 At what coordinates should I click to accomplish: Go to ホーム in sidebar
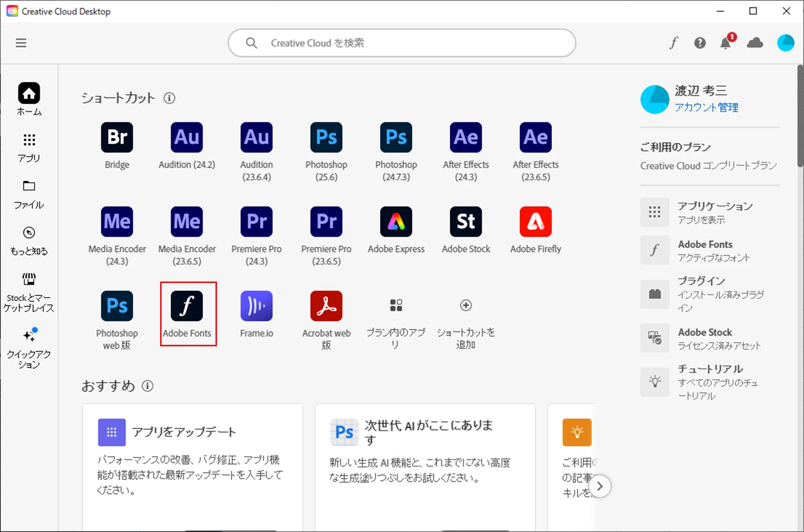[29, 99]
